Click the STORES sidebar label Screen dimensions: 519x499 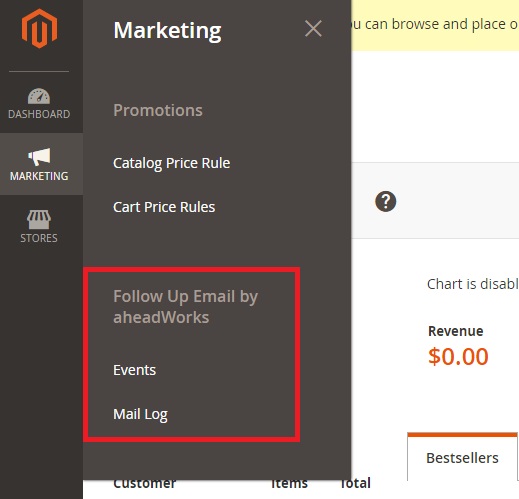[39, 238]
